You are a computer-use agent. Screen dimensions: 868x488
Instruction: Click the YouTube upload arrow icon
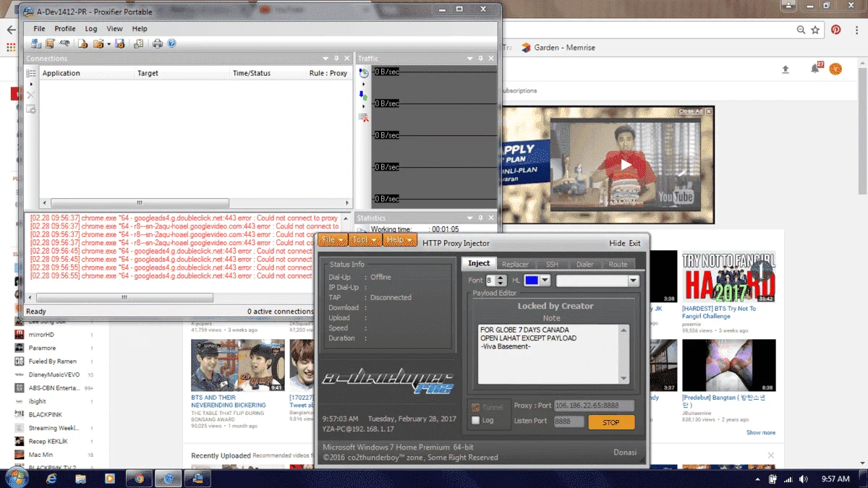tap(786, 69)
